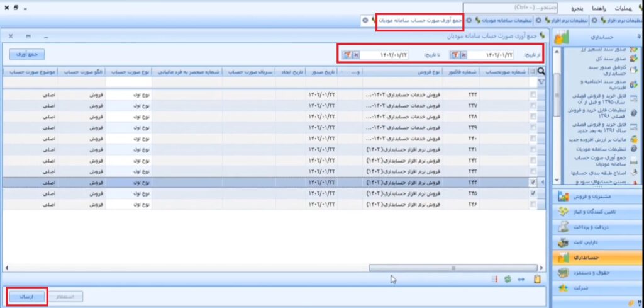Open حقوق و دستمزد module
The image size is (644, 308).
tap(597, 273)
